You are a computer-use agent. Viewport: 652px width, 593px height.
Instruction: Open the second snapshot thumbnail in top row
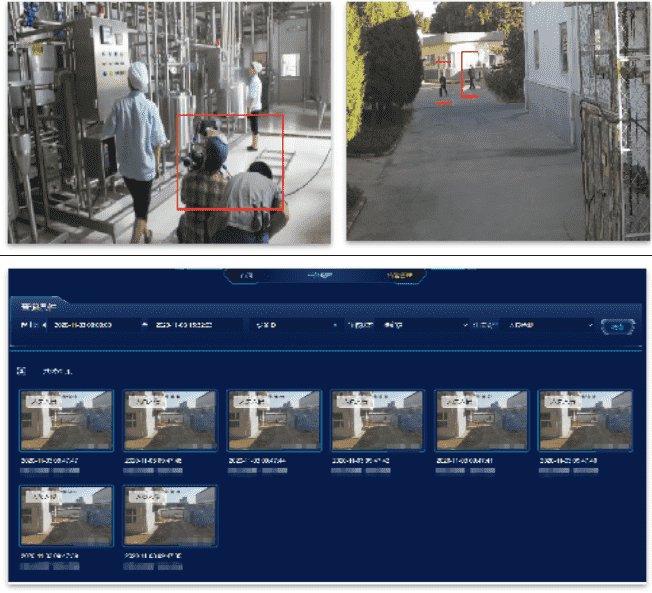[x=170, y=420]
